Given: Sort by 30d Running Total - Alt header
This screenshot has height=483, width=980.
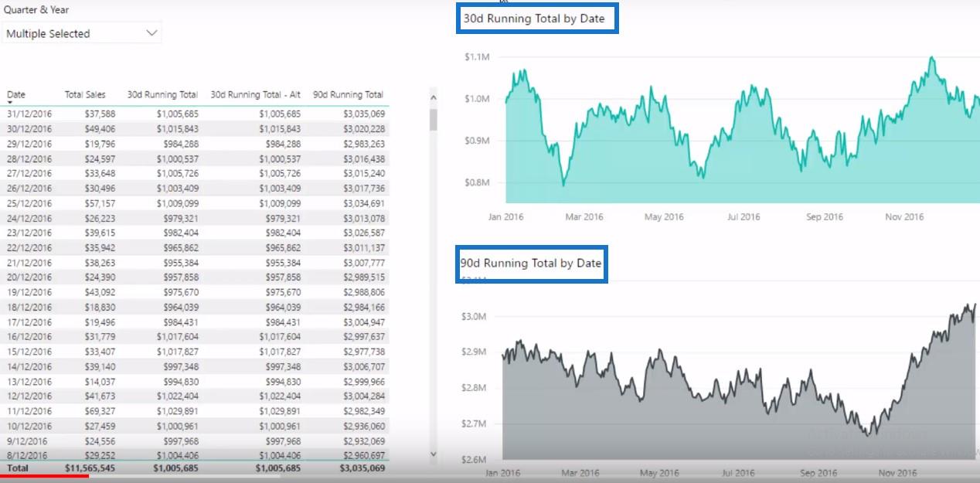Looking at the screenshot, I should tap(256, 94).
